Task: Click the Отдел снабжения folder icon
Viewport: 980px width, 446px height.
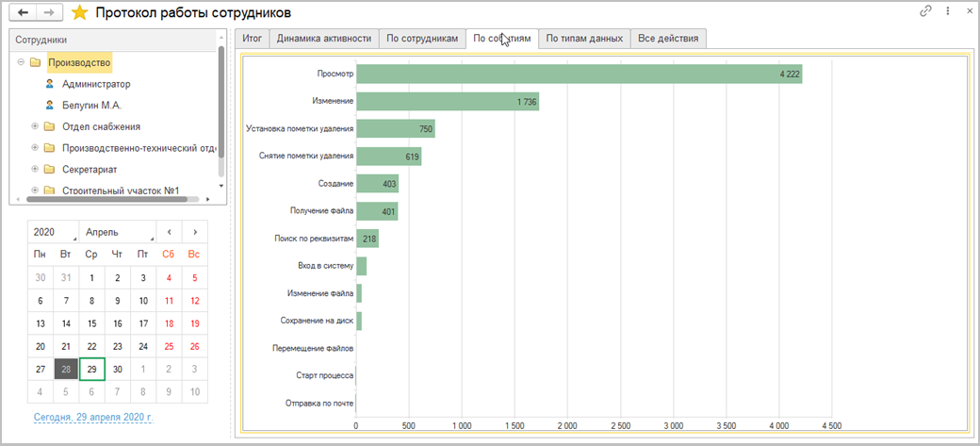Action: click(x=49, y=127)
